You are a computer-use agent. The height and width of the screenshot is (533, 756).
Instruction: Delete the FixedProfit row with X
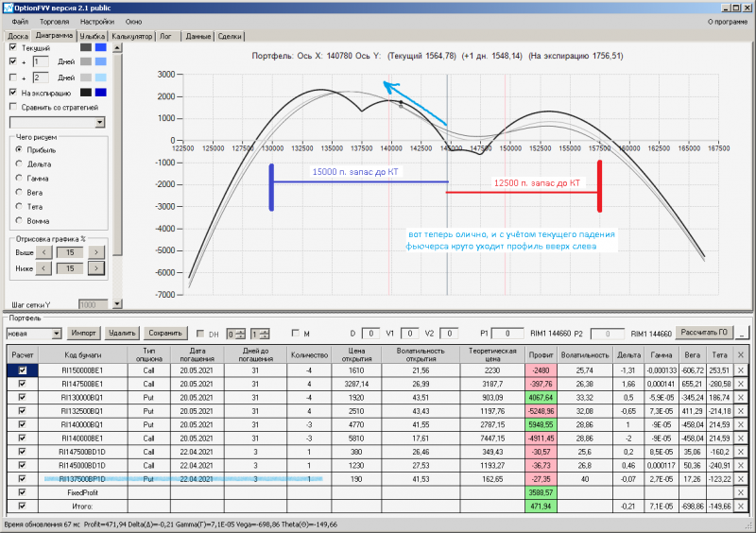pyautogui.click(x=741, y=492)
